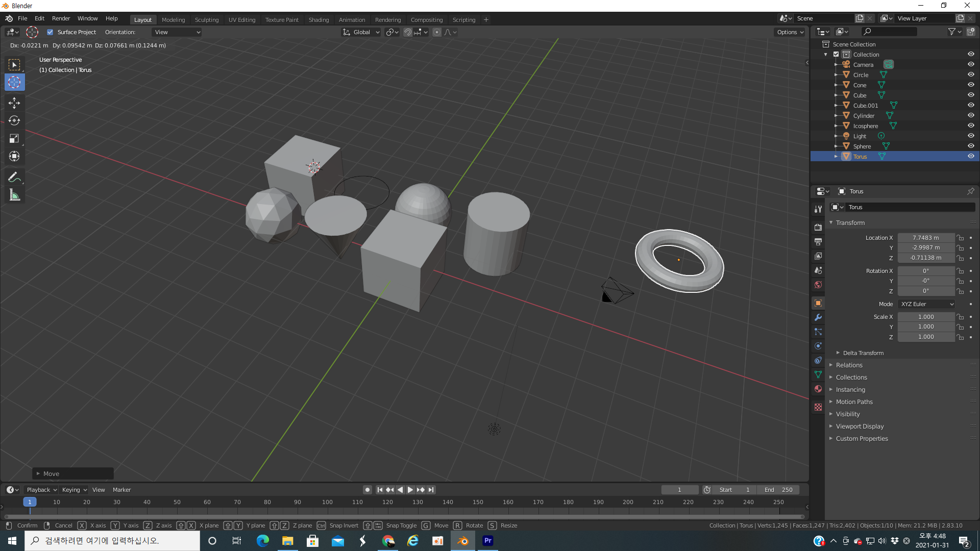The image size is (980, 551).
Task: Open the Render menu
Action: pyautogui.click(x=61, y=18)
